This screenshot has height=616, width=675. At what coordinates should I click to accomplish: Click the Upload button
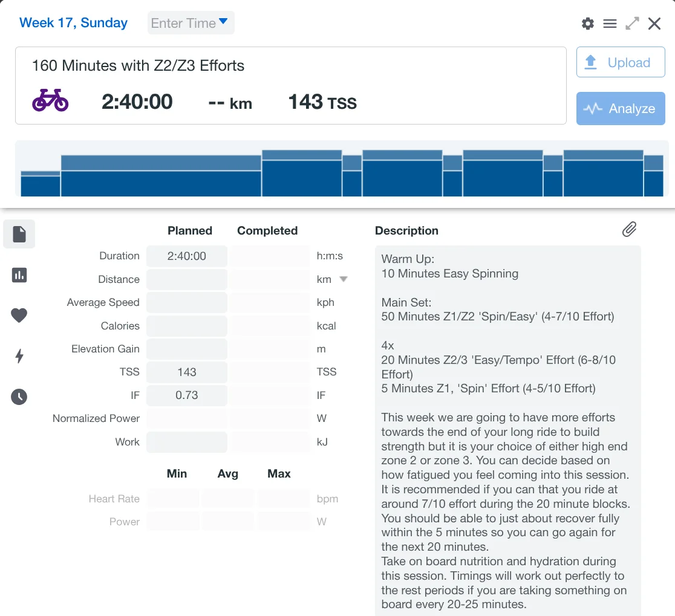point(620,62)
